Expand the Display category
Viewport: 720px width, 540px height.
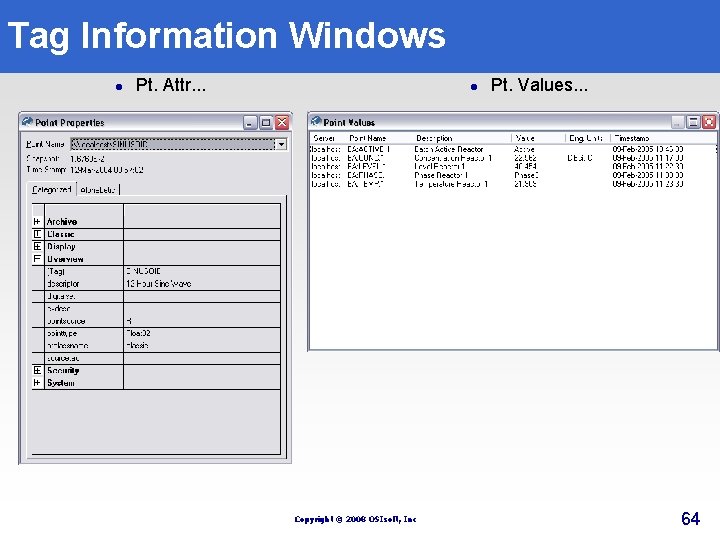[37, 247]
